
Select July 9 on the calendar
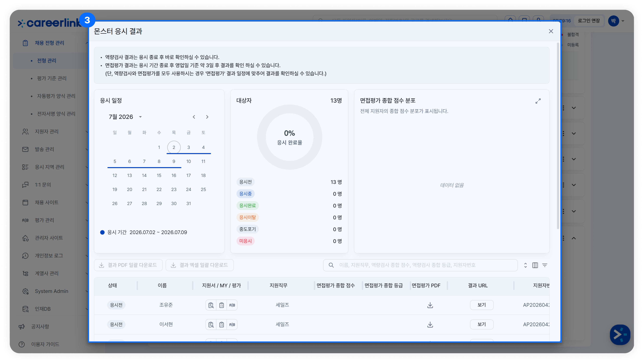coord(174,161)
